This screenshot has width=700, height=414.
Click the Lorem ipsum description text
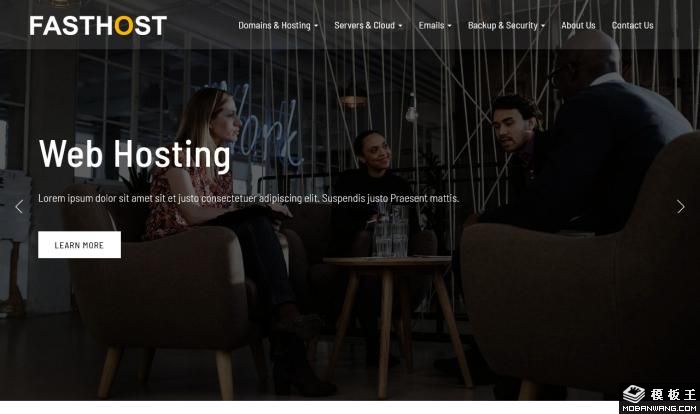248,198
